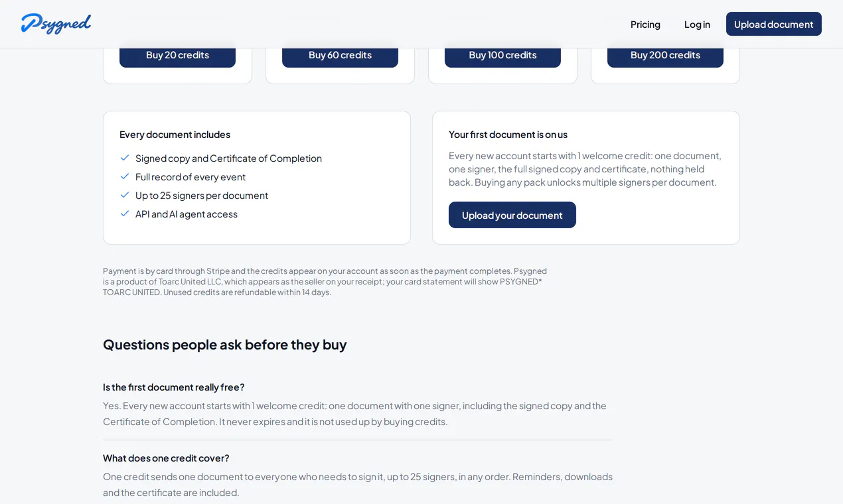Click Upload document in the header

pos(773,24)
